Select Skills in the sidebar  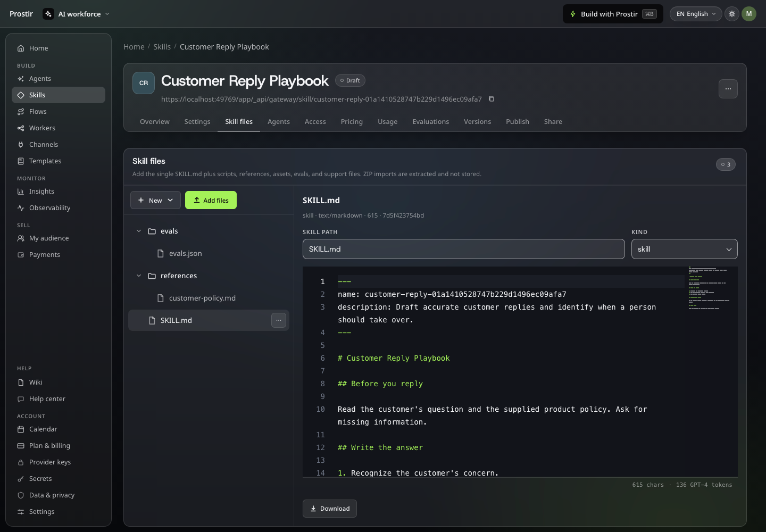click(59, 95)
